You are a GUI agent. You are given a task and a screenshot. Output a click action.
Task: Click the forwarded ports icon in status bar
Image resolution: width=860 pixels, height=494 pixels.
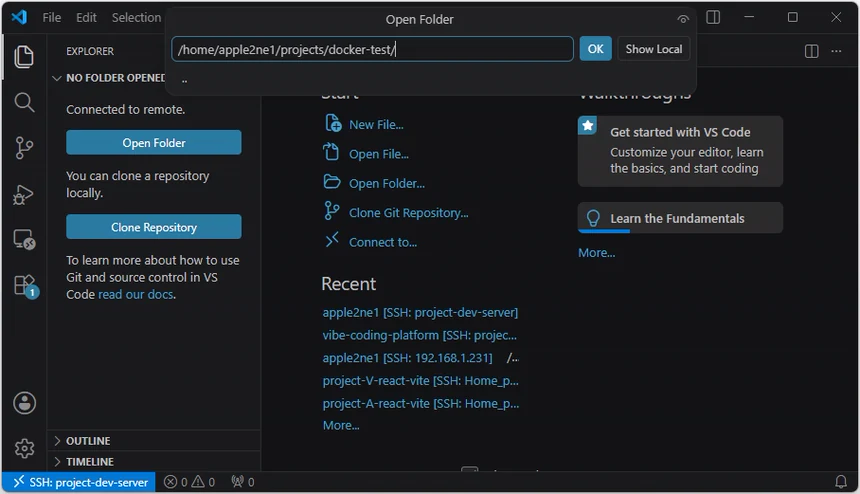point(237,482)
